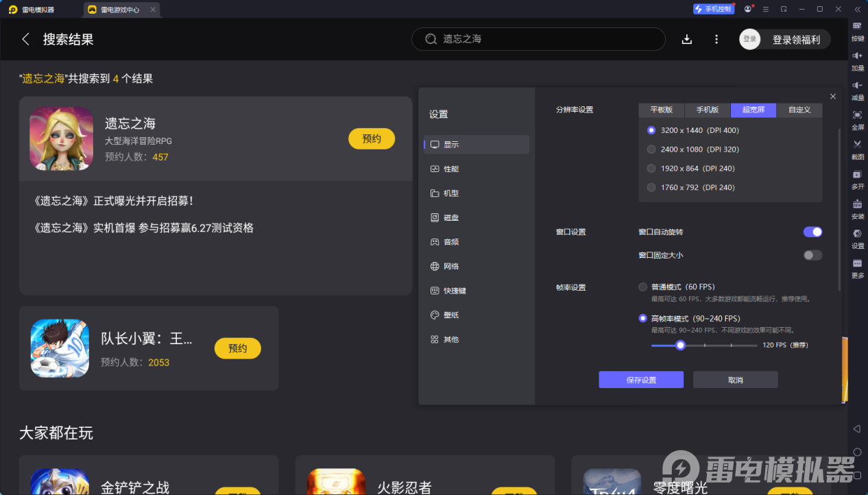The width and height of the screenshot is (868, 495).
Task: Open the 实机首爆 参与招募 news link
Action: (143, 228)
